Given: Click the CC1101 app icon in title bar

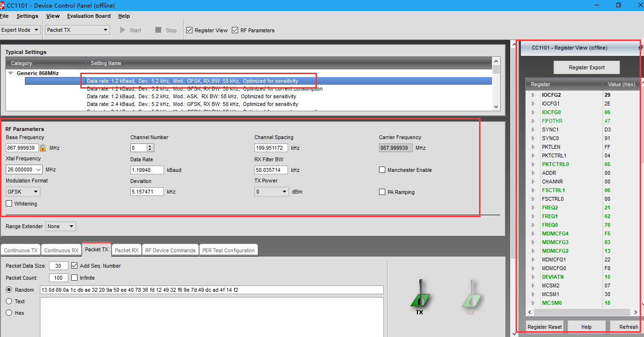Looking at the screenshot, I should tap(2, 5).
